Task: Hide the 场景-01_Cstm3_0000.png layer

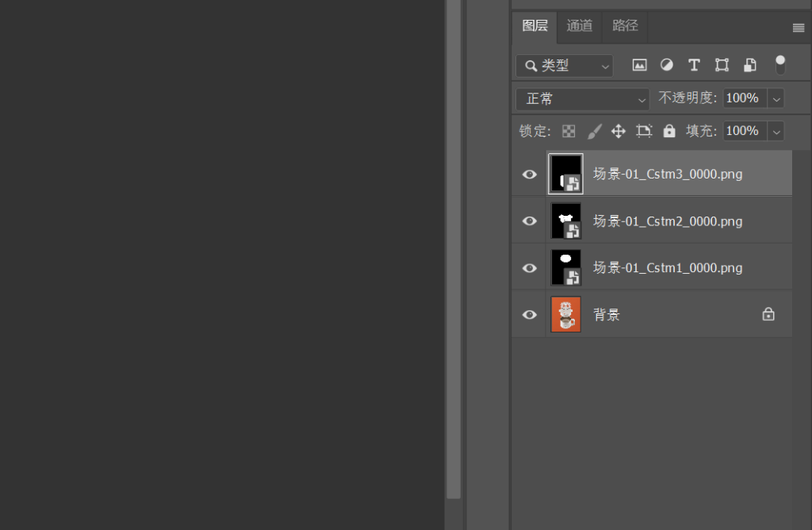Action: coord(529,174)
